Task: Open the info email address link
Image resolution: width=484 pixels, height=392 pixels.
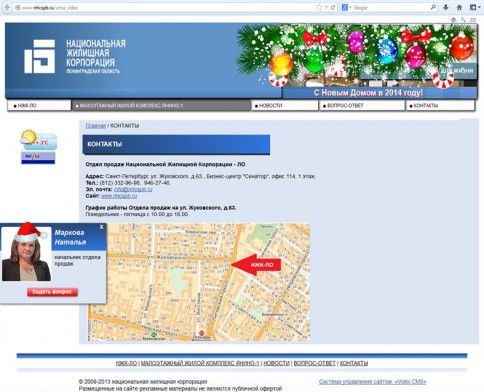Action: pyautogui.click(x=133, y=189)
